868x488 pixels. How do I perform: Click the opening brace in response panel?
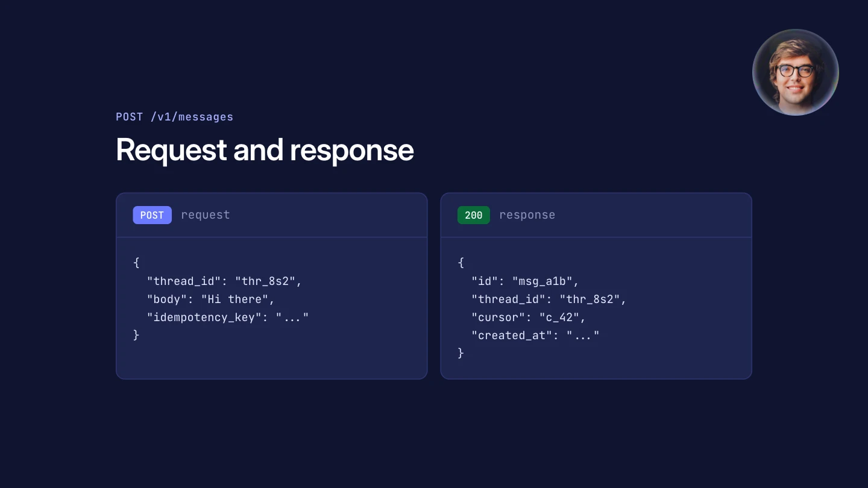tap(461, 263)
